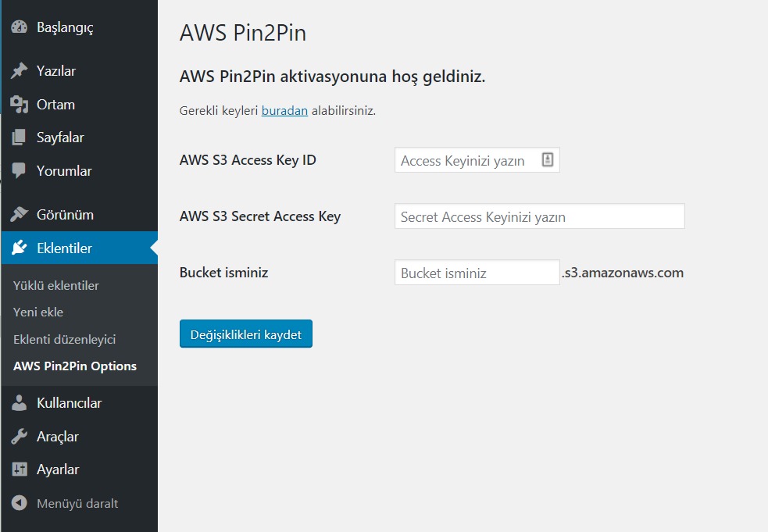This screenshot has width=768, height=532.
Task: Click the Yorumlar speech bubble icon
Action: point(19,171)
